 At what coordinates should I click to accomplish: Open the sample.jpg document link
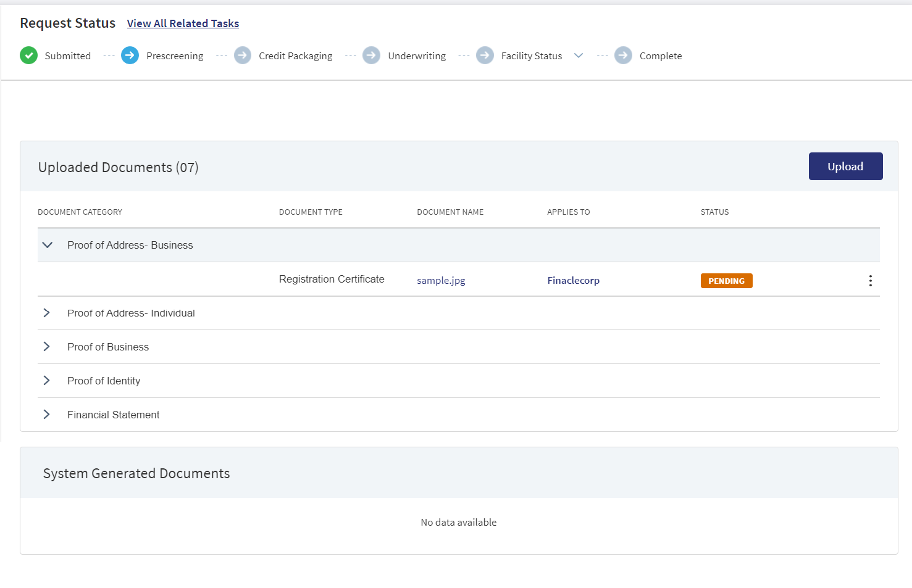[x=441, y=281]
